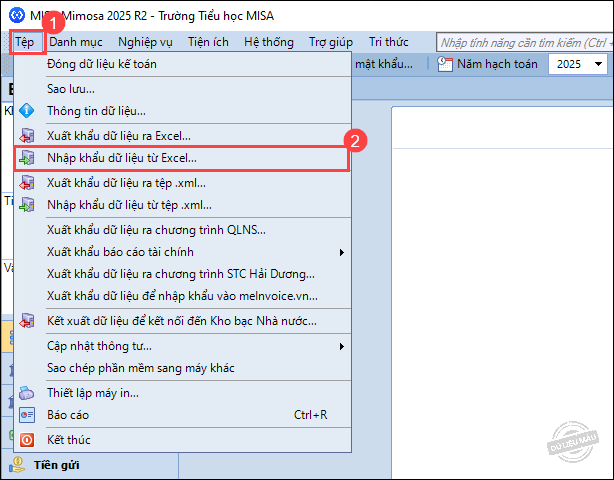Screen dimensions: 614x480
Task: Open the Tiền gửi navigation section
Action: coord(90,465)
